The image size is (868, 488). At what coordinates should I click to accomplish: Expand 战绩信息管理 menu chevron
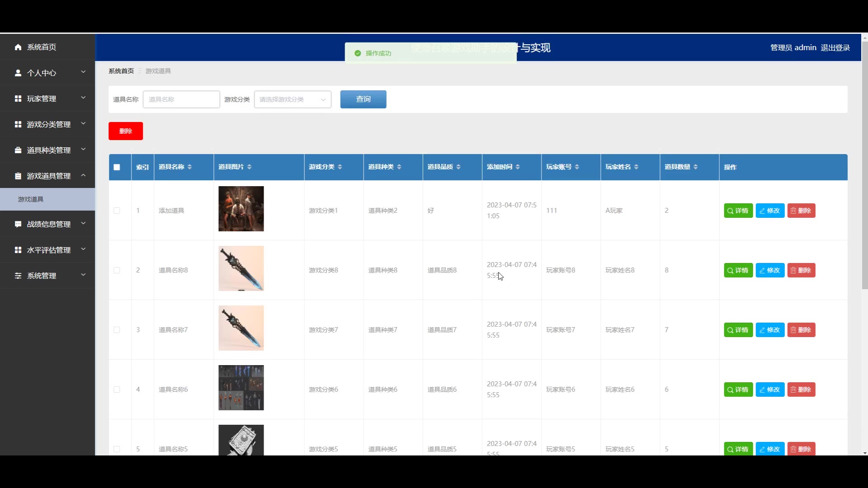click(83, 223)
